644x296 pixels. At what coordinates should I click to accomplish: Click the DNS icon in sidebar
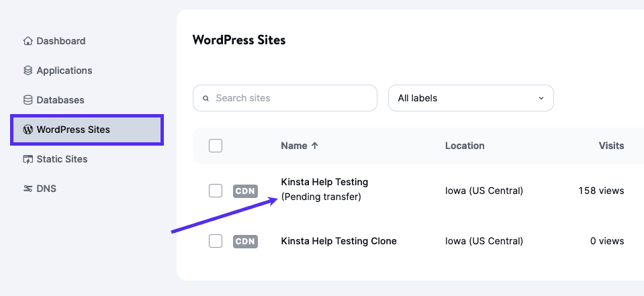click(28, 189)
